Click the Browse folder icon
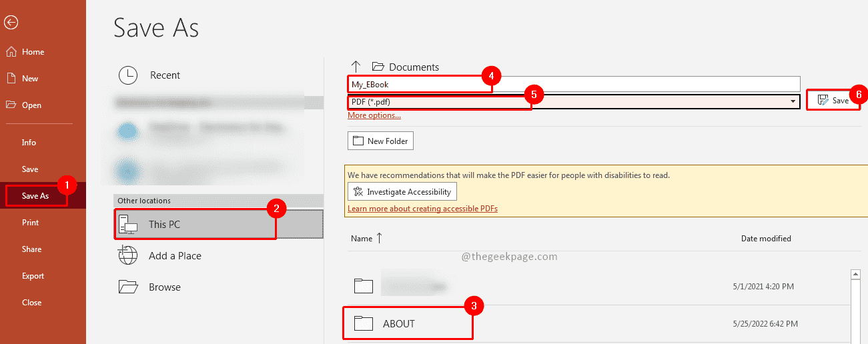868x344 pixels. 127,287
